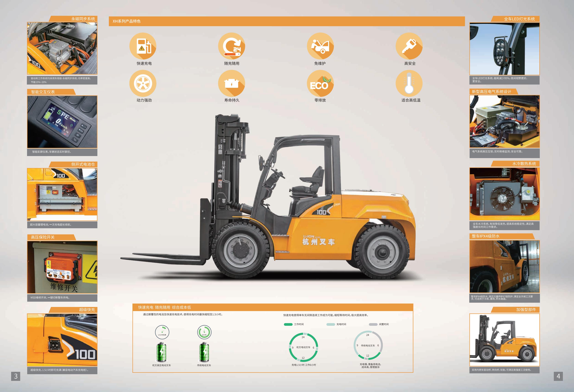Screen dimensions: 574x392
Task: Click the ECO 零排放 icon
Action: (320, 83)
